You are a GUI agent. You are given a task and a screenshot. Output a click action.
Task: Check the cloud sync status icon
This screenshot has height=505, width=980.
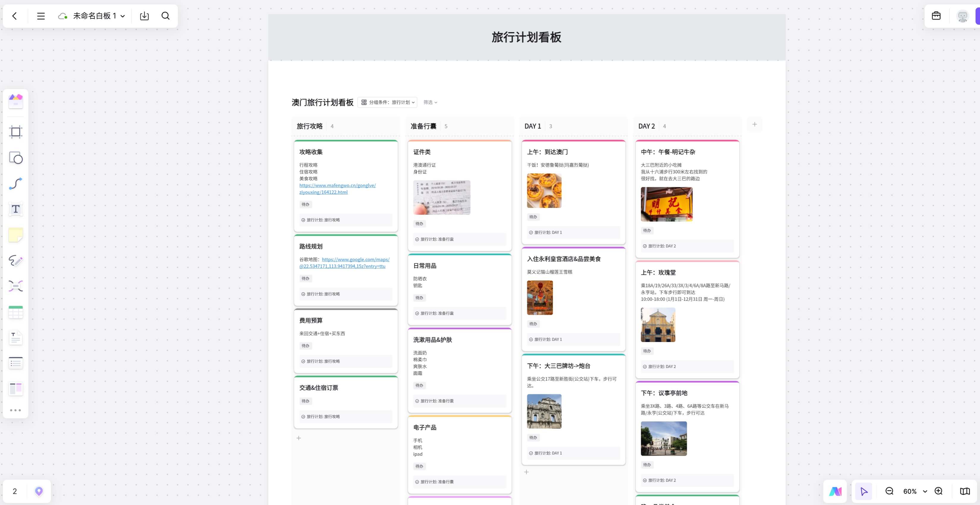click(x=63, y=16)
